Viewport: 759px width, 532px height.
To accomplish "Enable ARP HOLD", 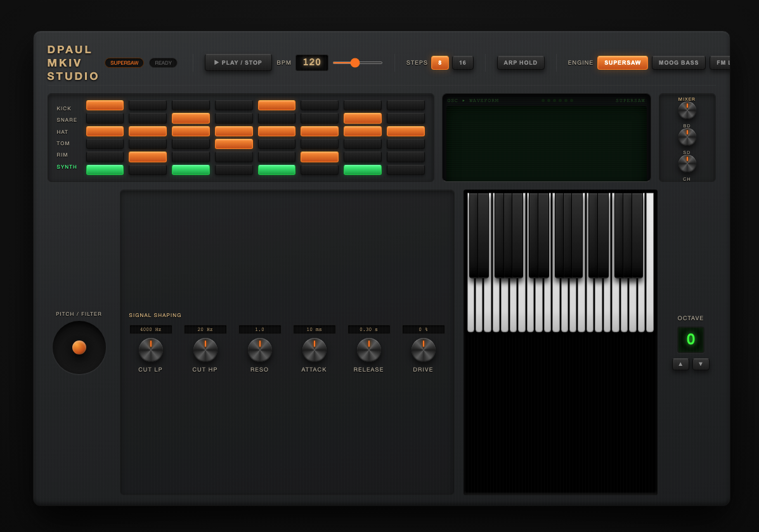I will click(x=520, y=62).
